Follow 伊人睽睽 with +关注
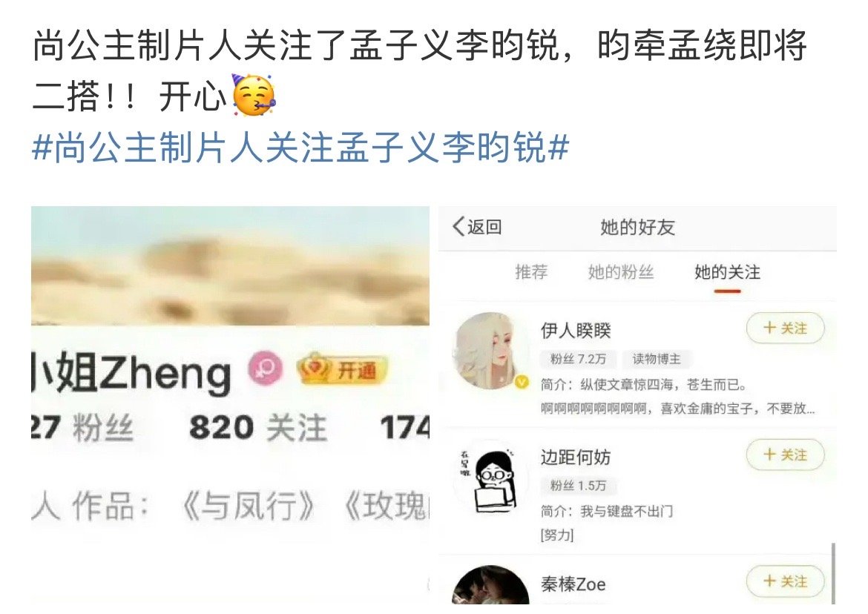Screen dimensions: 868x614 click(x=785, y=328)
